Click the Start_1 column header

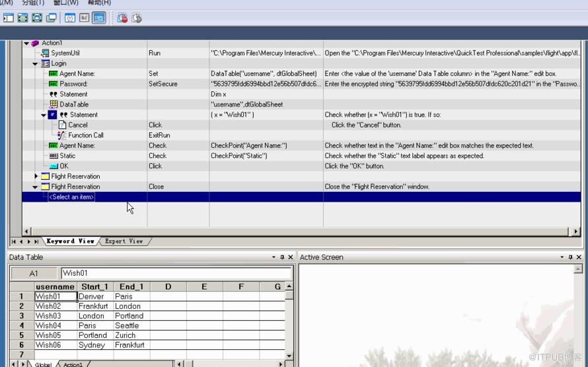click(x=95, y=287)
